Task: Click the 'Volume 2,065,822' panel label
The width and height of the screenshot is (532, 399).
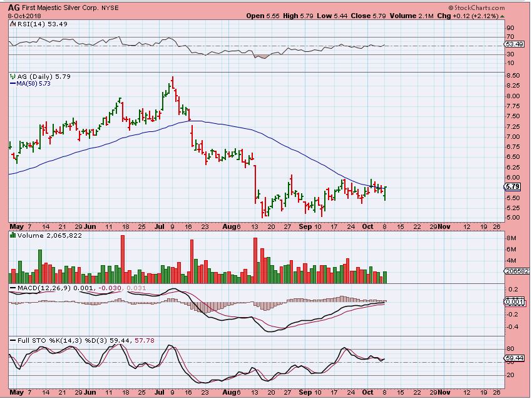Action: coord(49,236)
